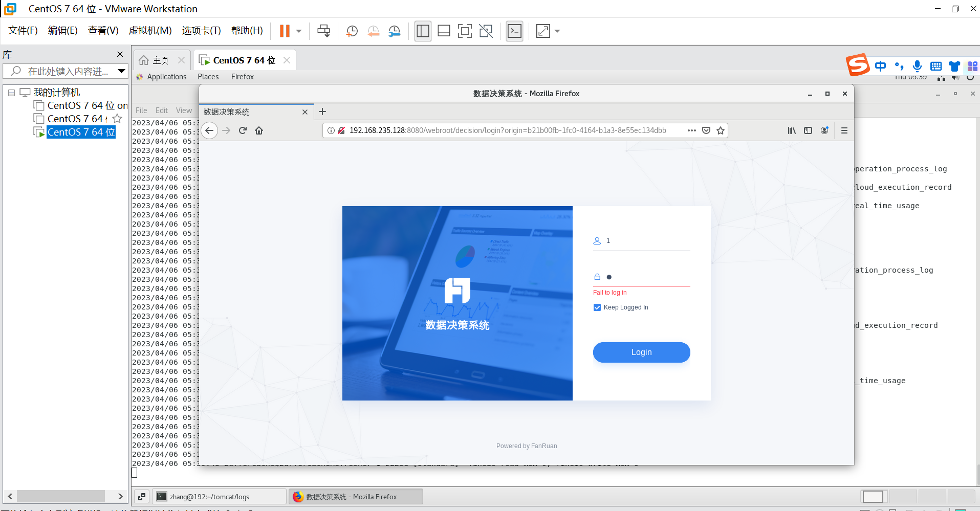
Task: Open the 帮助(H) menu
Action: 247,31
